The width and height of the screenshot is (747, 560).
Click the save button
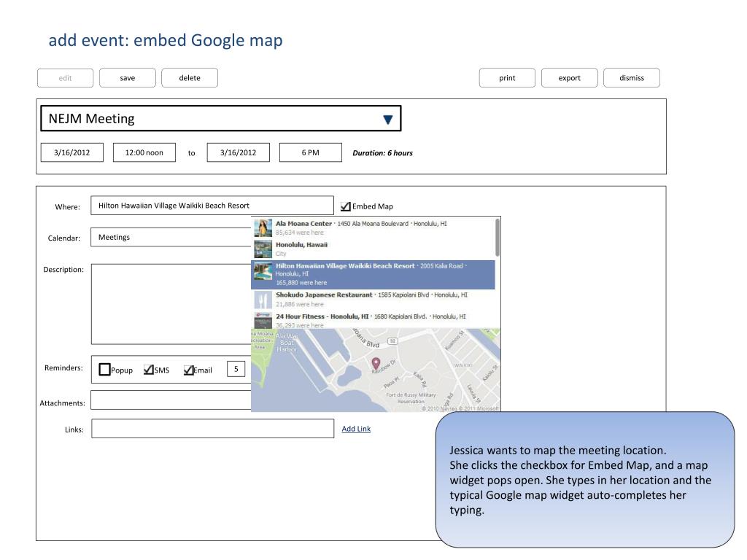coord(127,77)
